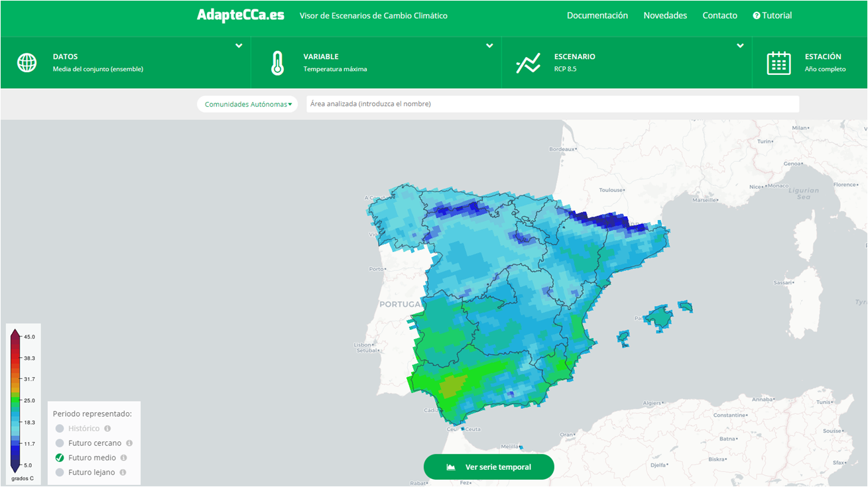This screenshot has height=487, width=868.
Task: Open the Contacto menu item
Action: (x=719, y=15)
